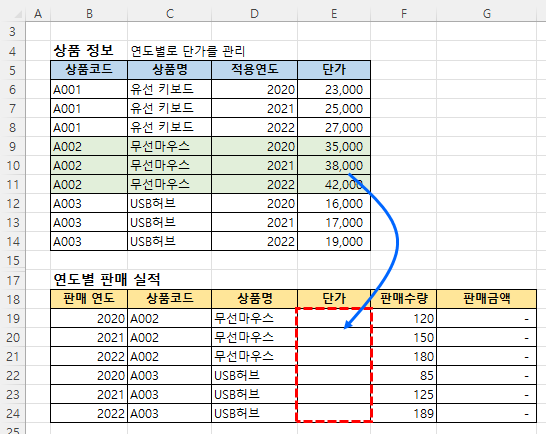Click A002 in row 9
The image size is (546, 434).
tap(89, 146)
